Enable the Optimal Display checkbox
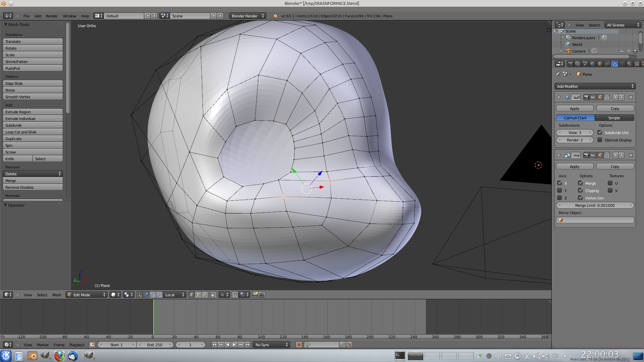This screenshot has height=362, width=644. (x=600, y=140)
